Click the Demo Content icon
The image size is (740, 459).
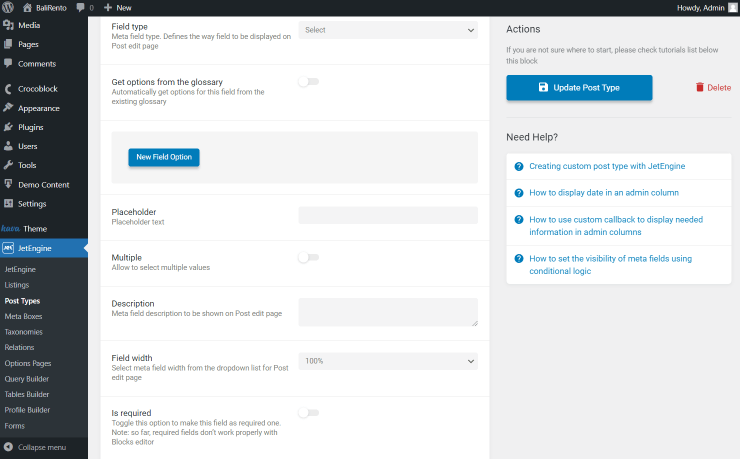pos(8,184)
